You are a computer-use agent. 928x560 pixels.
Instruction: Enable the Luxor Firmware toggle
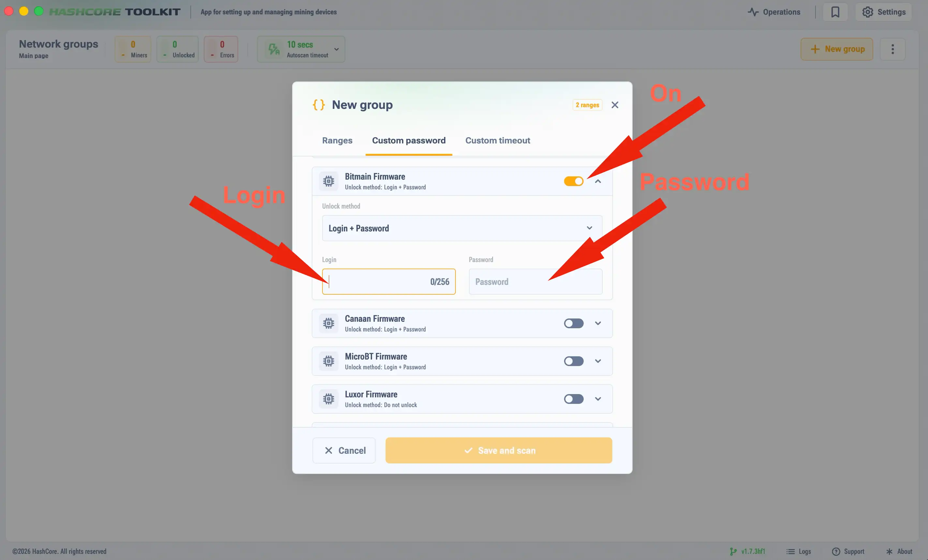point(573,398)
